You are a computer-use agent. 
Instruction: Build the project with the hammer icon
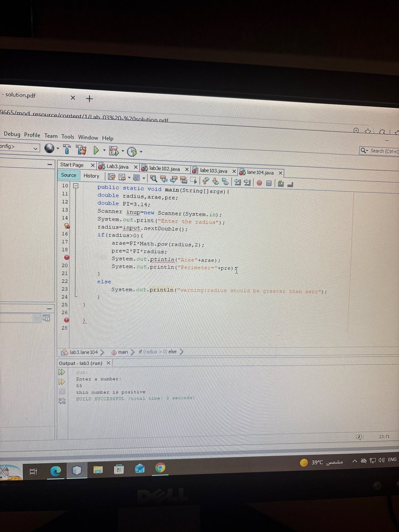coord(67,149)
